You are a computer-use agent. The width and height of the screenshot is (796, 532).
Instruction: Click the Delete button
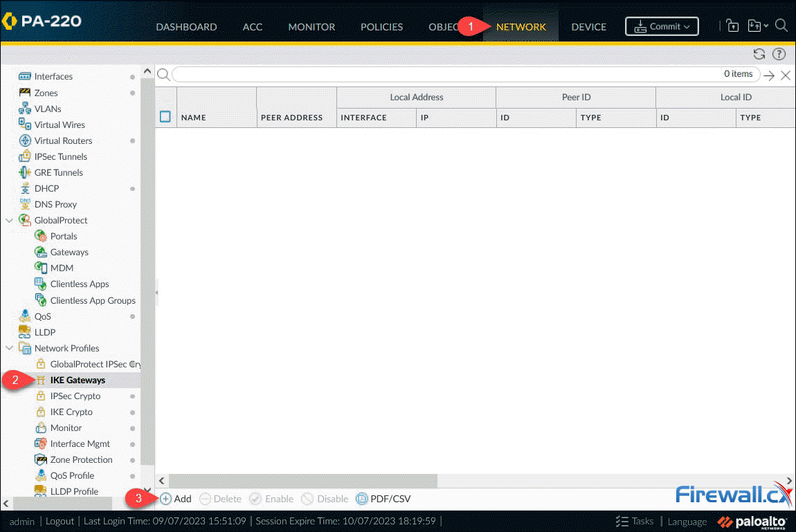click(220, 499)
